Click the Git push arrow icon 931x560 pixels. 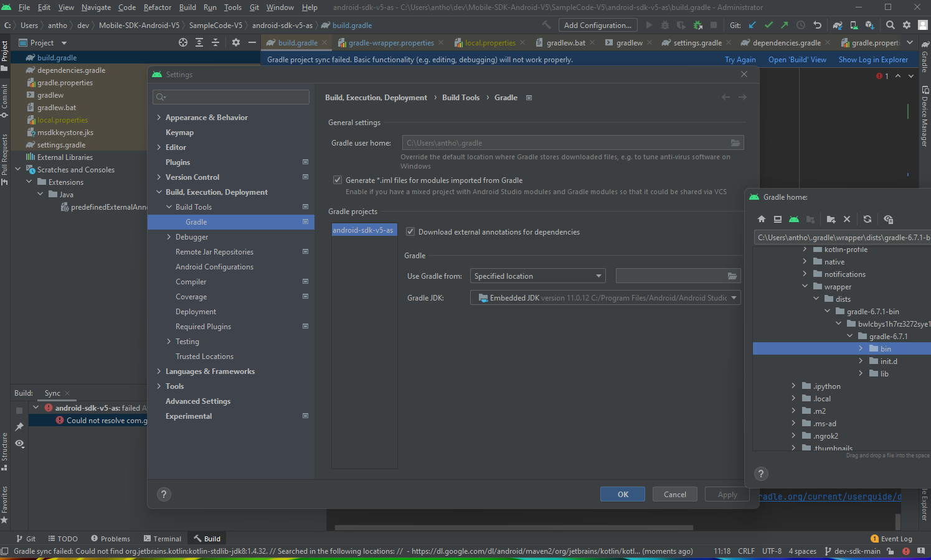click(785, 25)
